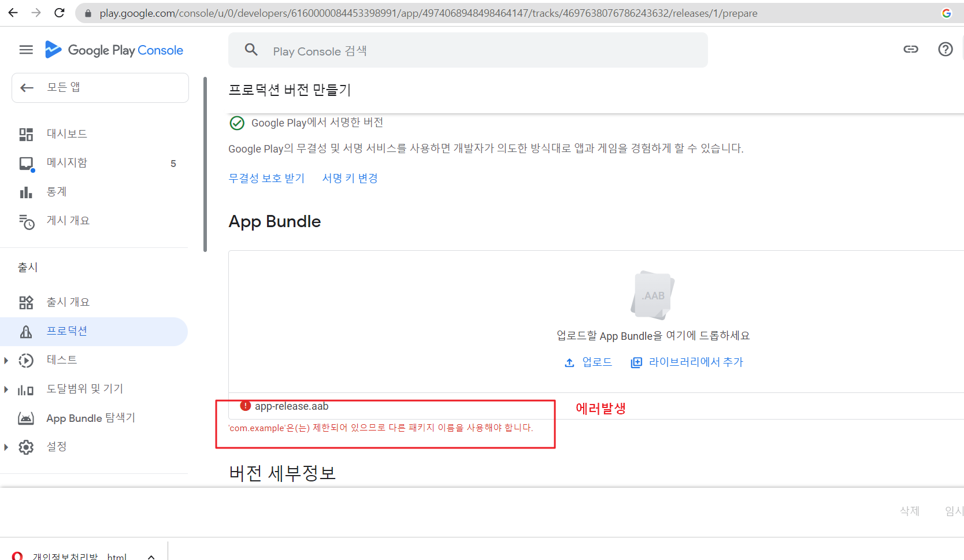Click the downloaded html file in download bar
The height and width of the screenshot is (560, 964).
click(80, 556)
